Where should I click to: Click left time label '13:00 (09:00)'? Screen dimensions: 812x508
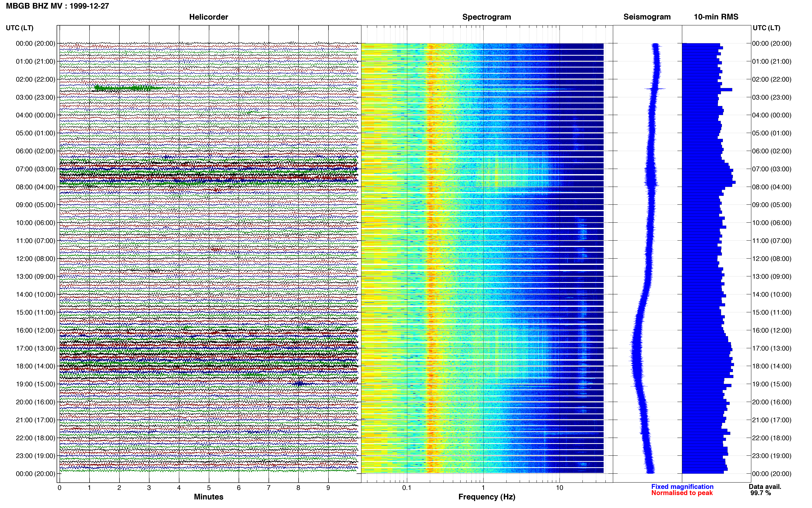pyautogui.click(x=36, y=277)
